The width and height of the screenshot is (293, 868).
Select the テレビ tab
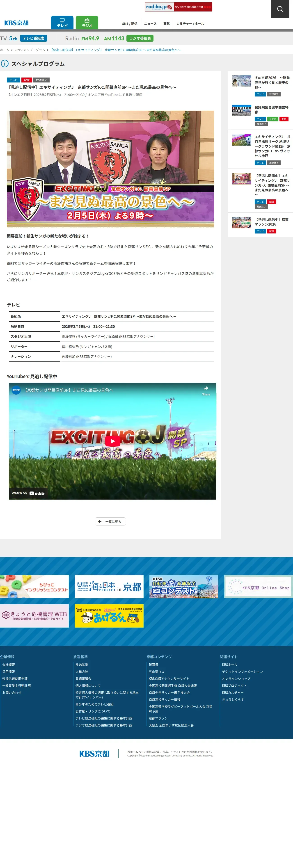[x=62, y=23]
